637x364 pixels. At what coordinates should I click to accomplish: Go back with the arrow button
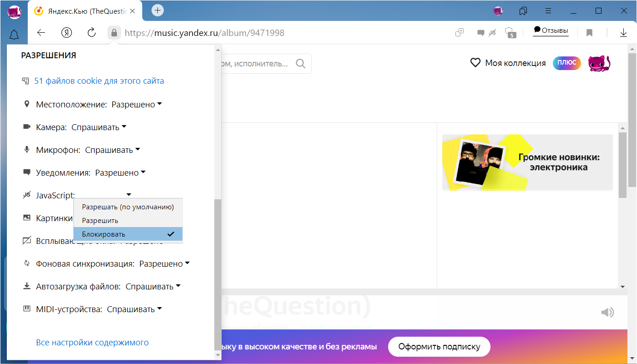(41, 33)
